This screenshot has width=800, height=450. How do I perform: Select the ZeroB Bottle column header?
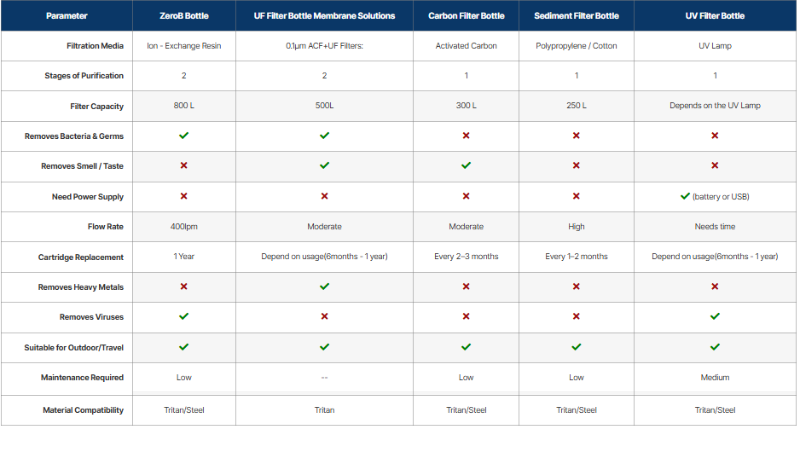tap(184, 16)
